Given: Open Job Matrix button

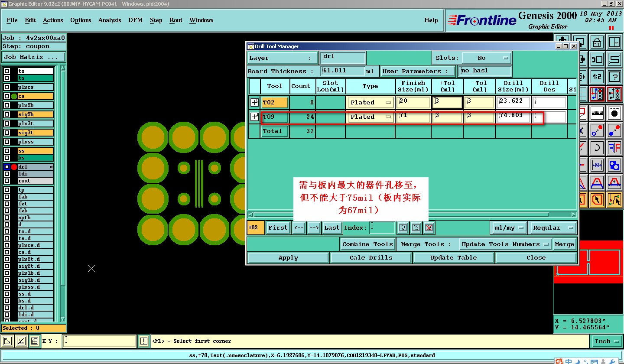Looking at the screenshot, I should click(34, 57).
